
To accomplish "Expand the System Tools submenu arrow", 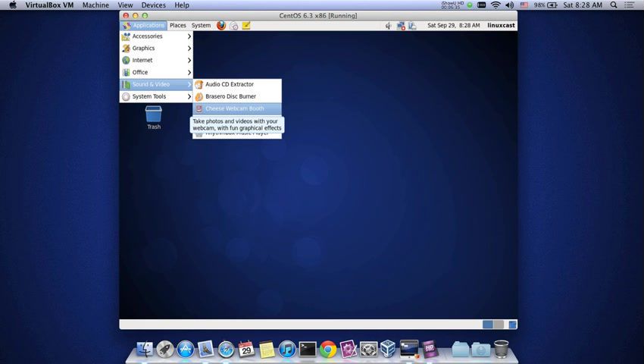I will tap(189, 96).
